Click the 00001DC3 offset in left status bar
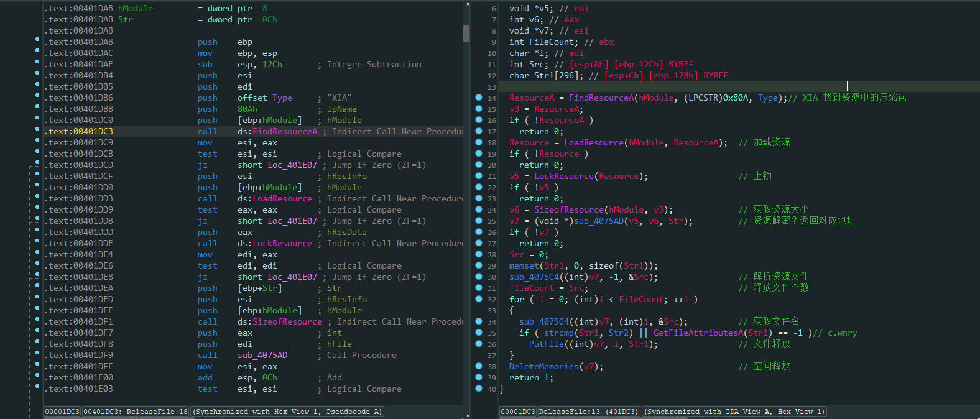980x419 pixels. [x=63, y=412]
